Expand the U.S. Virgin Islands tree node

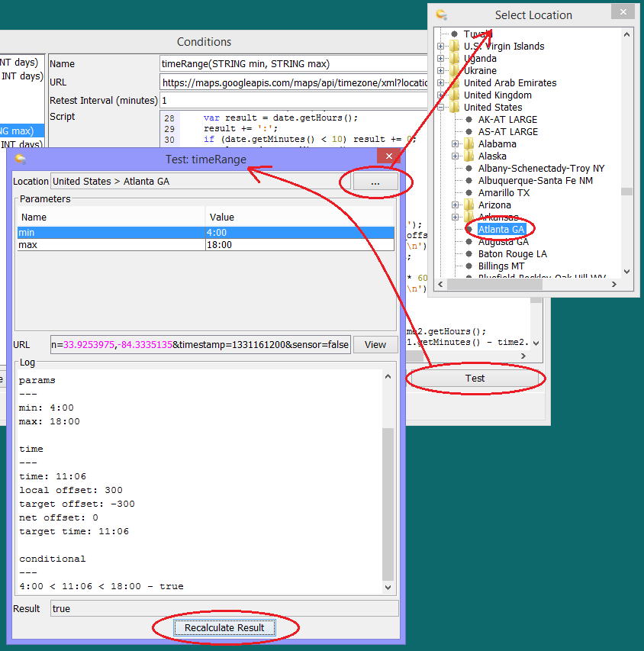click(x=440, y=47)
